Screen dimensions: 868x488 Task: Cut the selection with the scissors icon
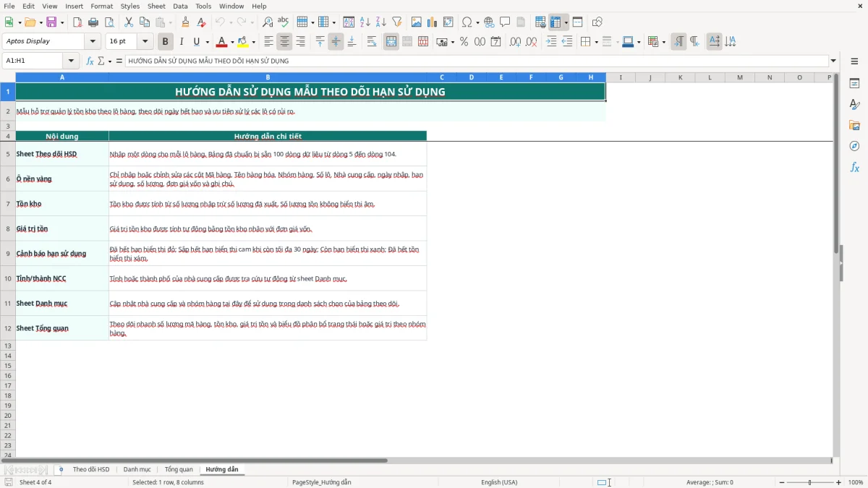[129, 22]
